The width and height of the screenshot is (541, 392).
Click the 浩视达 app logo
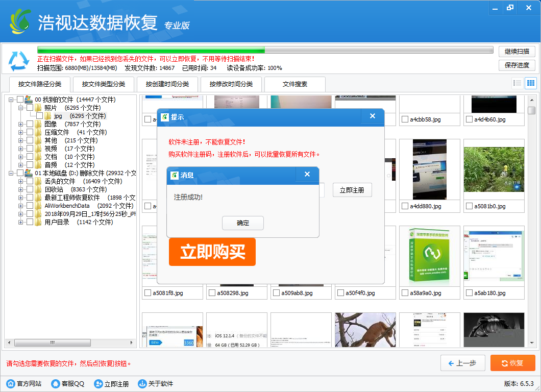click(20, 21)
